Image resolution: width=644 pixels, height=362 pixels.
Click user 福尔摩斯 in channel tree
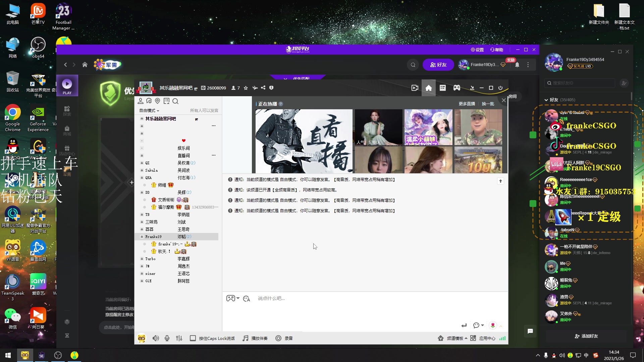click(x=166, y=207)
